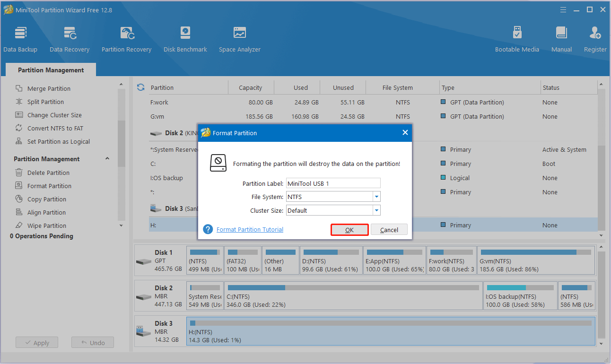Select Set Partition as Logical
The image size is (611, 364).
pyautogui.click(x=59, y=141)
